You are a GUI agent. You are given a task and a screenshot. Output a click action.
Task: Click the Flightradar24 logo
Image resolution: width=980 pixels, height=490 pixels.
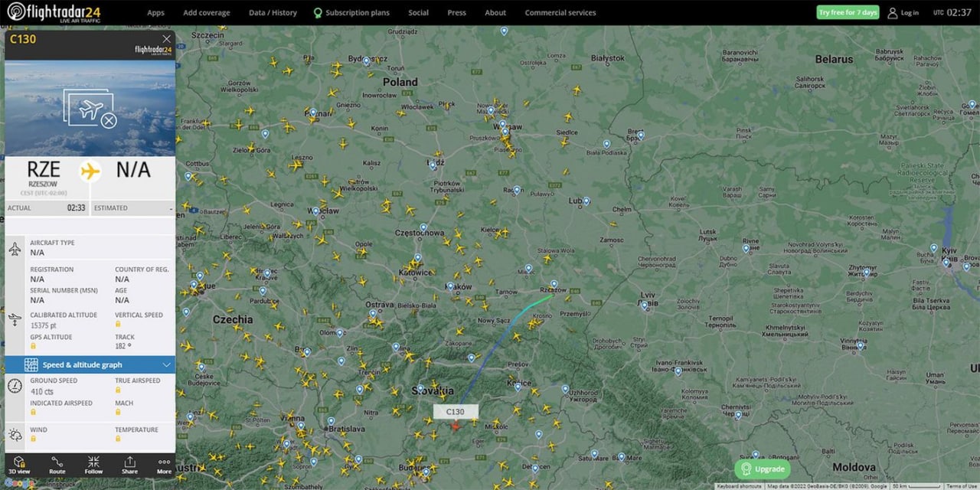pyautogui.click(x=53, y=12)
